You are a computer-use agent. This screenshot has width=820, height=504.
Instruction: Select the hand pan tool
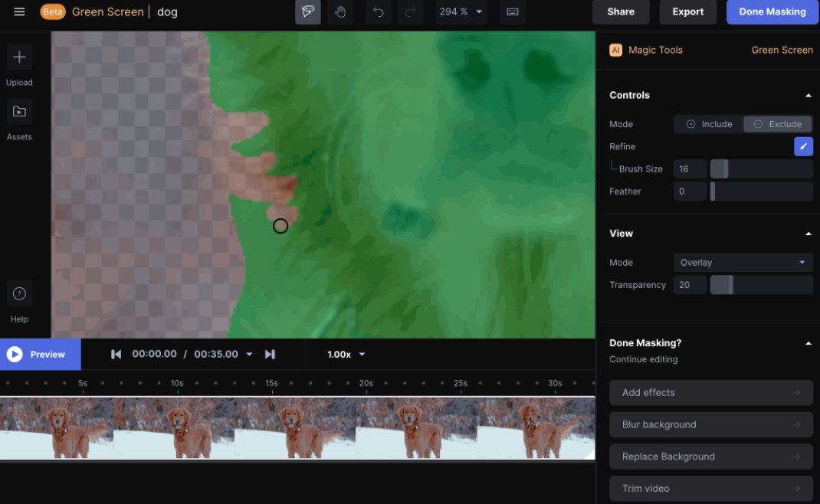point(340,11)
